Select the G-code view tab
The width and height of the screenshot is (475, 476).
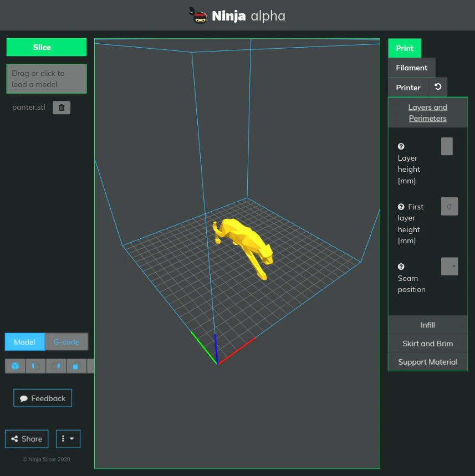[x=67, y=342]
